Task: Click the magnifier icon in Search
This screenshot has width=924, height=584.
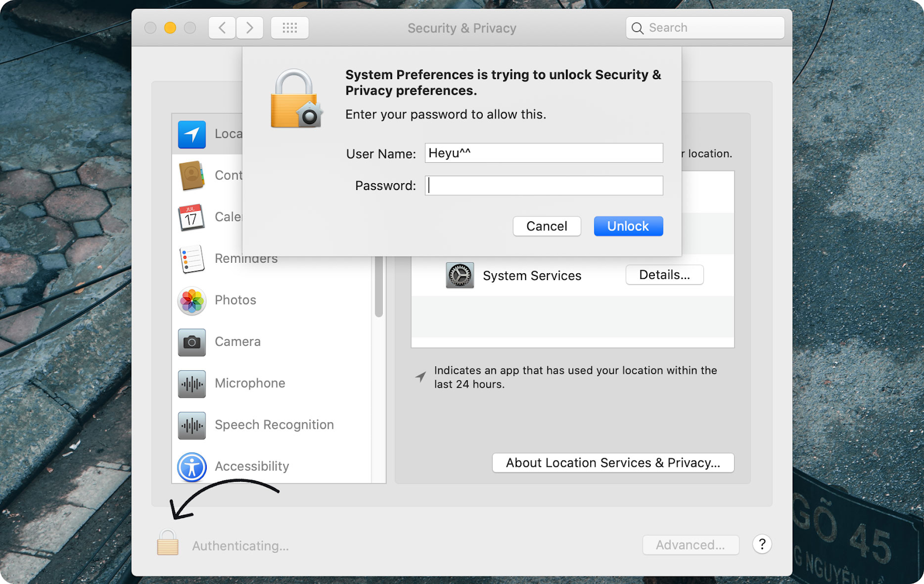Action: point(638,28)
